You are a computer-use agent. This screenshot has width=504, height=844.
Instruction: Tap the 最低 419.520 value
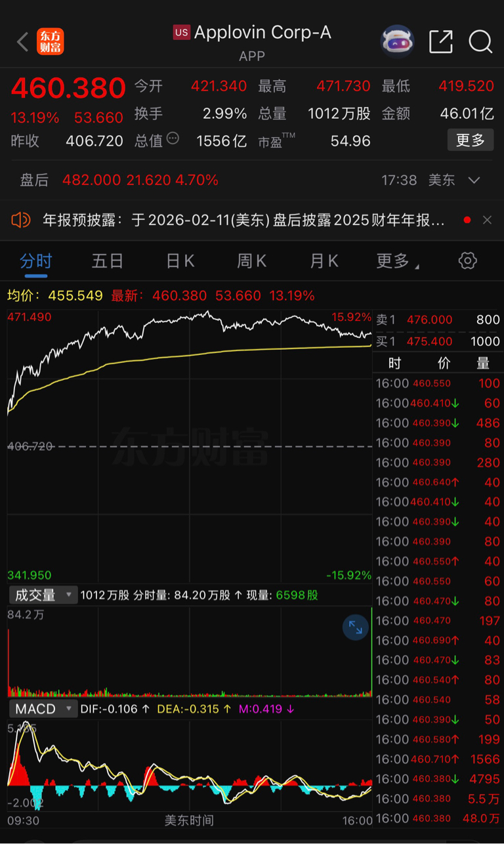466,86
